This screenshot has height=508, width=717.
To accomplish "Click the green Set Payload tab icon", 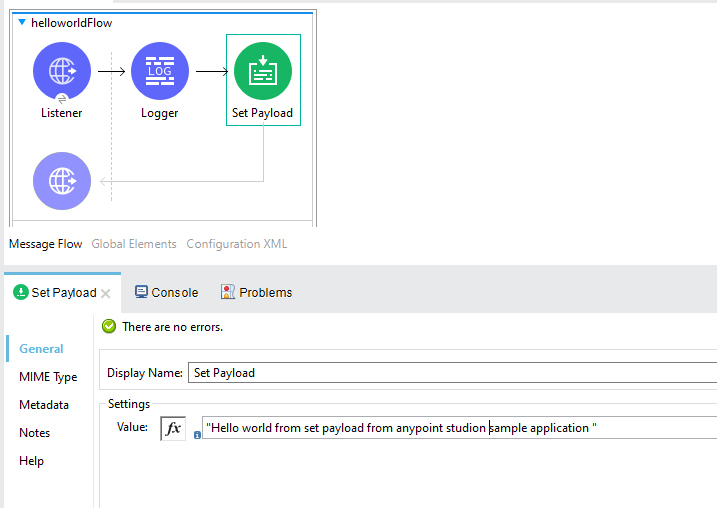I will pyautogui.click(x=21, y=292).
